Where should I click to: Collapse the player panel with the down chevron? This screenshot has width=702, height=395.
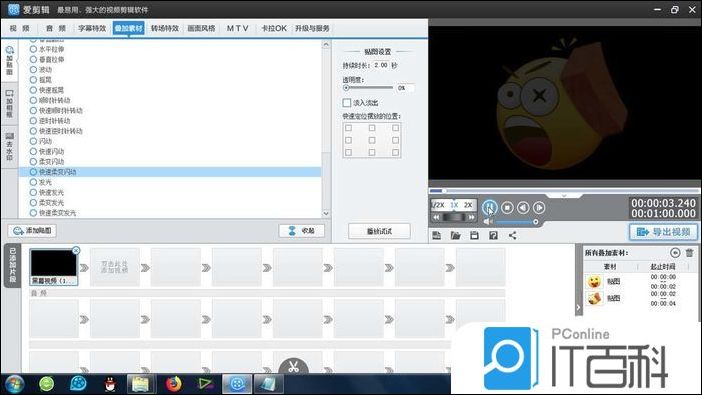[564, 196]
